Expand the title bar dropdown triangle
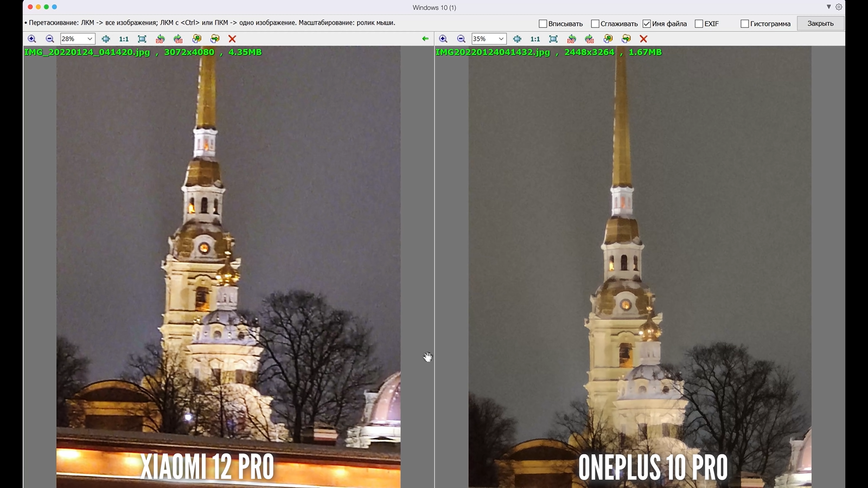The height and width of the screenshot is (488, 868). [828, 7]
